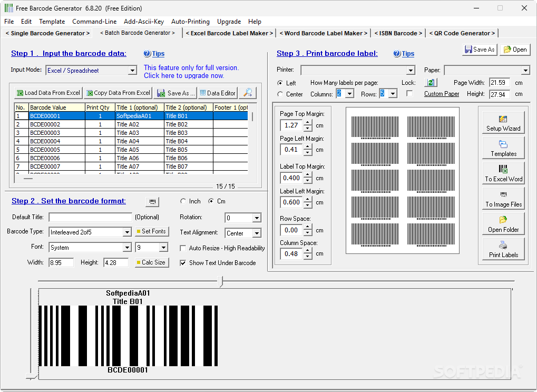Viewport: 537px width, 392px height.
Task: Click the Open Folder button
Action: 503,224
